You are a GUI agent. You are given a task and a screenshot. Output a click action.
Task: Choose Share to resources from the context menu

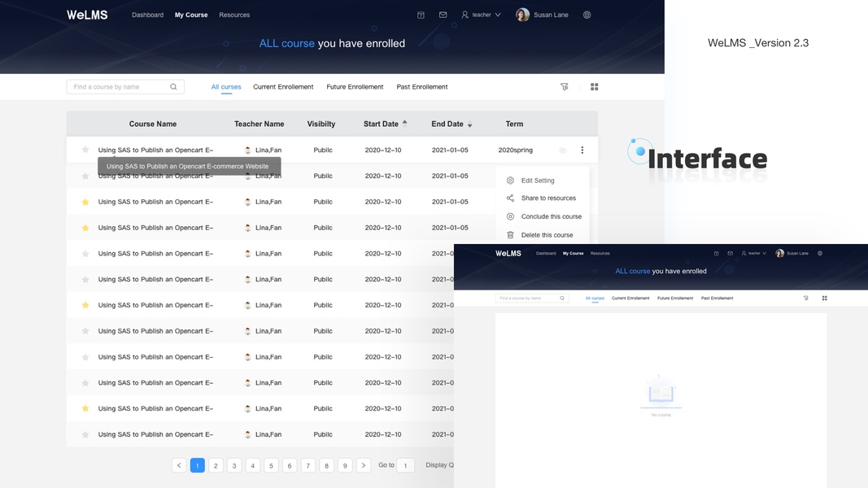(548, 198)
